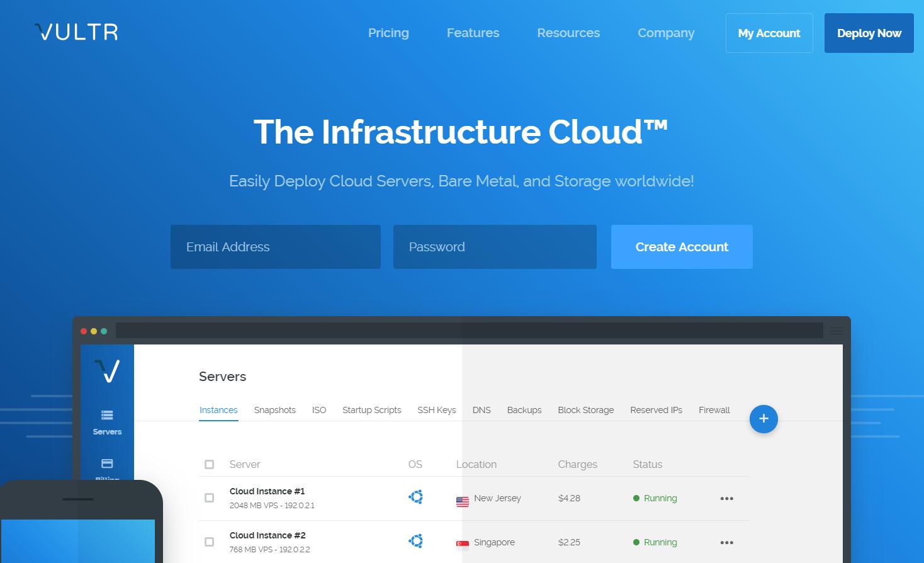
Task: Click the Status column header
Action: point(647,464)
